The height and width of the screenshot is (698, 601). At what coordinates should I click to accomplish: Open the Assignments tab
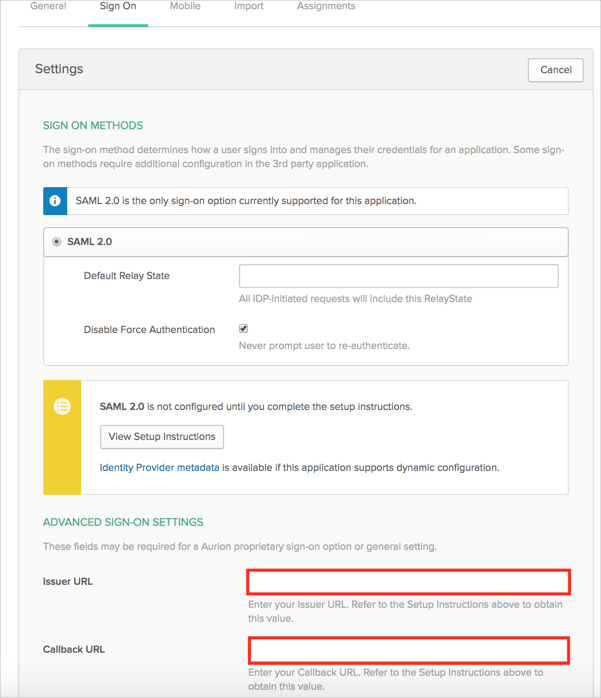[326, 7]
